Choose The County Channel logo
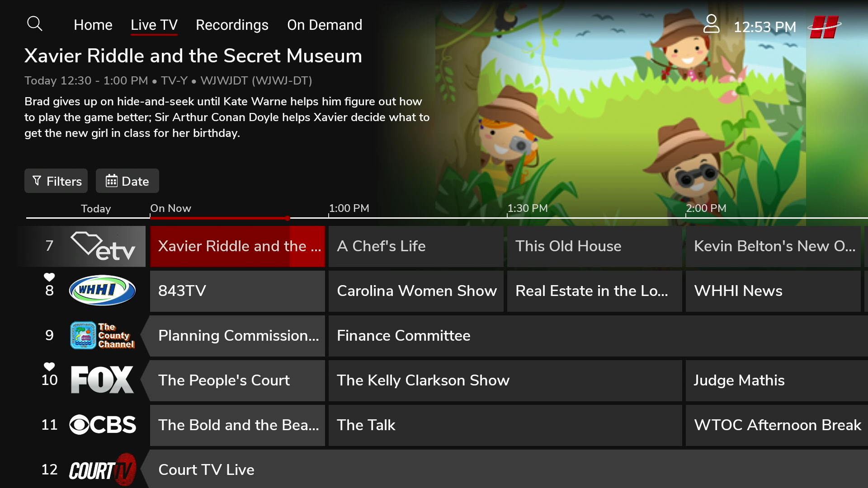 102,335
